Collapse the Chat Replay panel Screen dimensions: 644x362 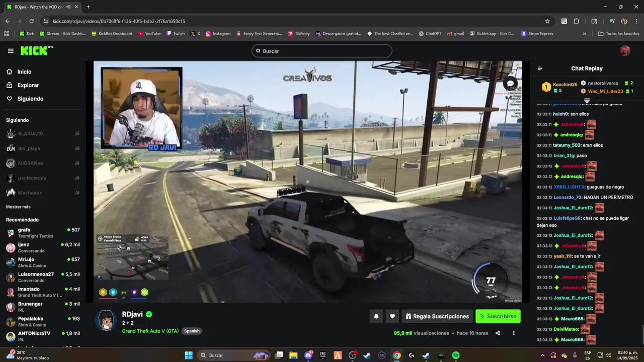[x=540, y=68]
